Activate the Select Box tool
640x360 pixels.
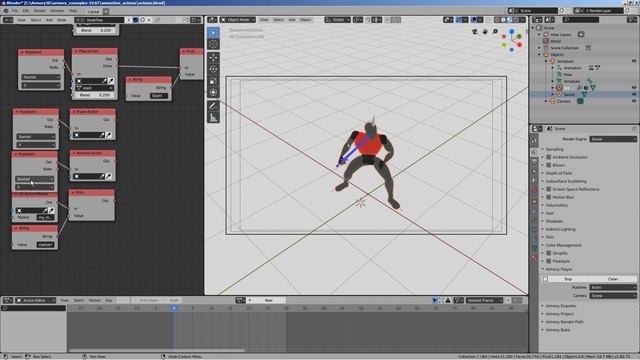[213, 32]
